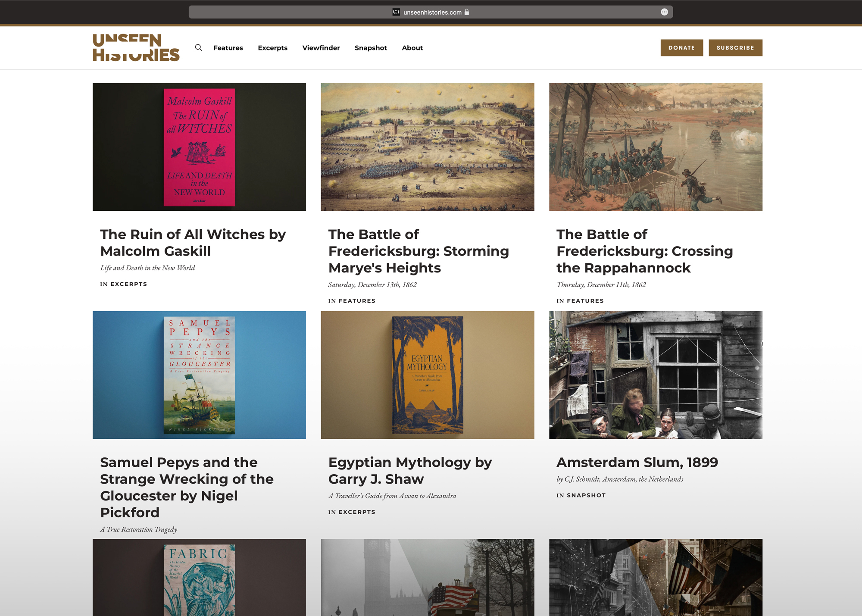Open 'Amsterdam Slum, 1899' article title

pyautogui.click(x=637, y=463)
